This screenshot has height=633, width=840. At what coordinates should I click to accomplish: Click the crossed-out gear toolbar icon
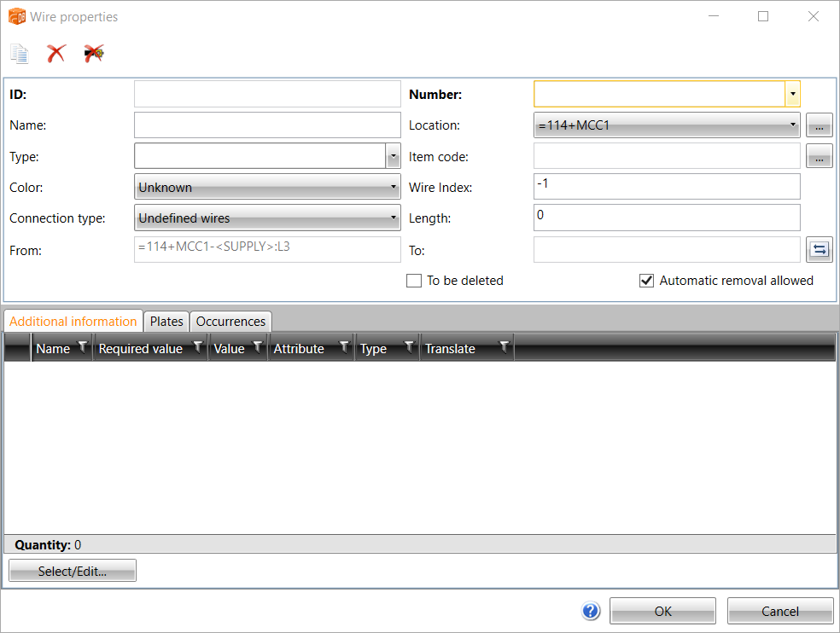click(x=94, y=54)
